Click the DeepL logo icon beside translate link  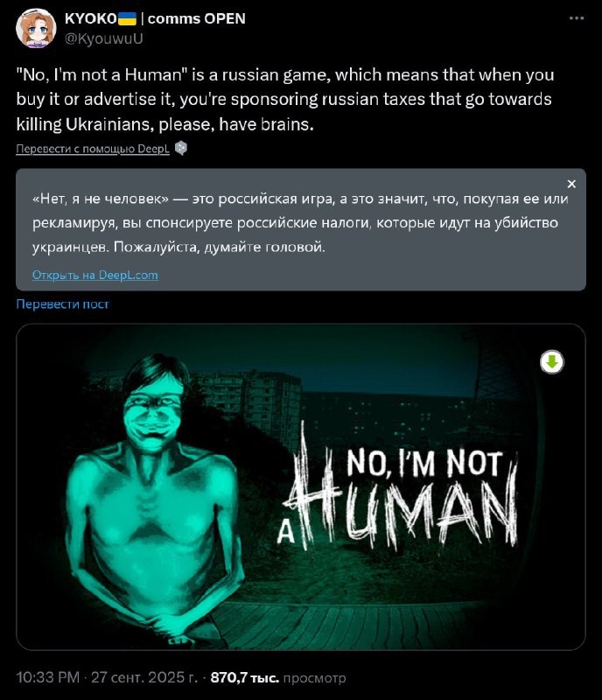tap(180, 148)
